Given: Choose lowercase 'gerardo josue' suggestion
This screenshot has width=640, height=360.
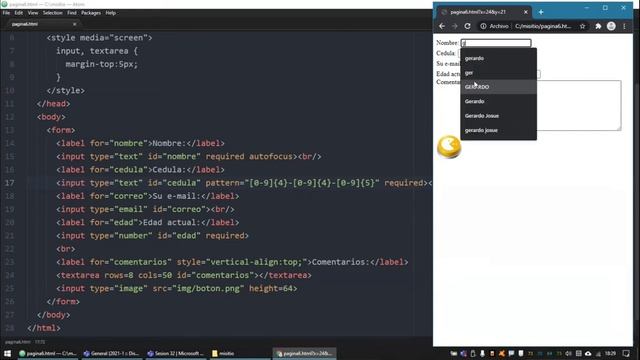Looking at the screenshot, I should (x=498, y=130).
